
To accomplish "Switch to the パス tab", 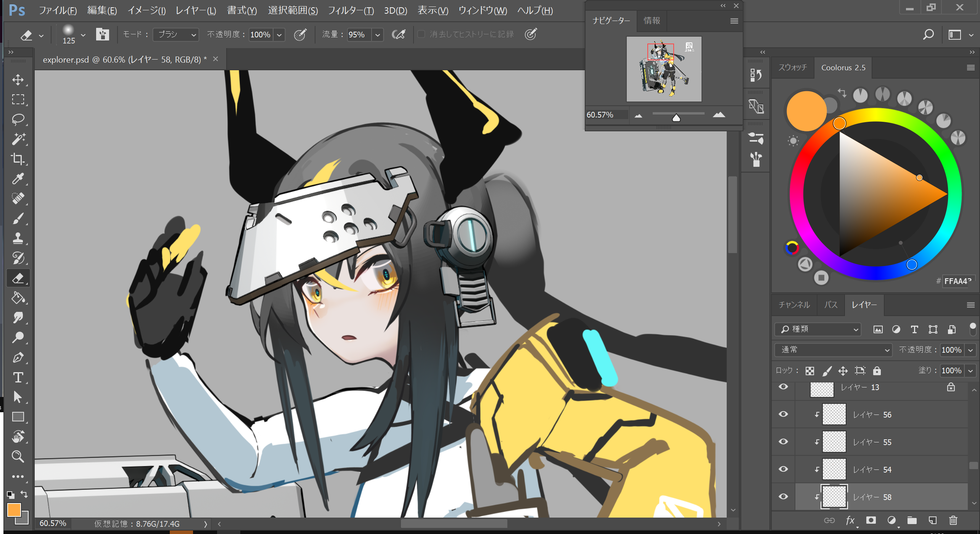I will coord(831,305).
